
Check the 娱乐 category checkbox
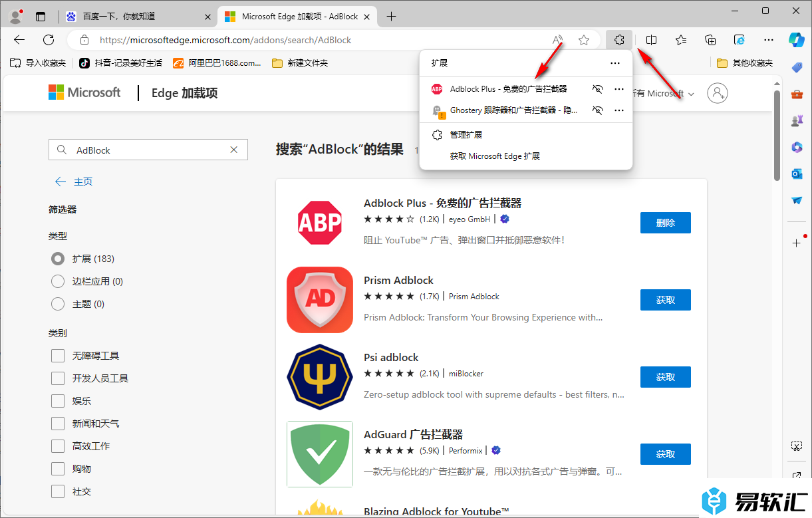tap(58, 401)
